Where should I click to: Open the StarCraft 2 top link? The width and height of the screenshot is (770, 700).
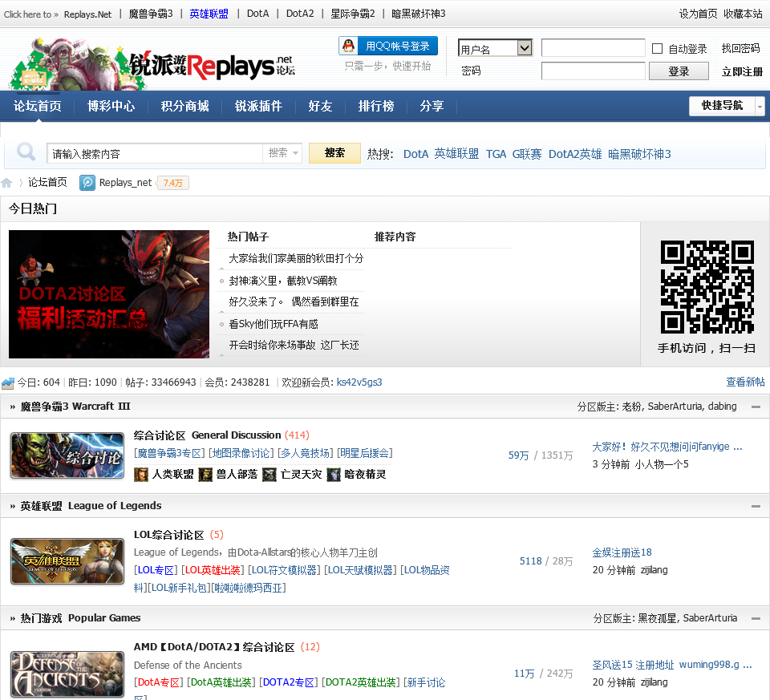(x=353, y=14)
